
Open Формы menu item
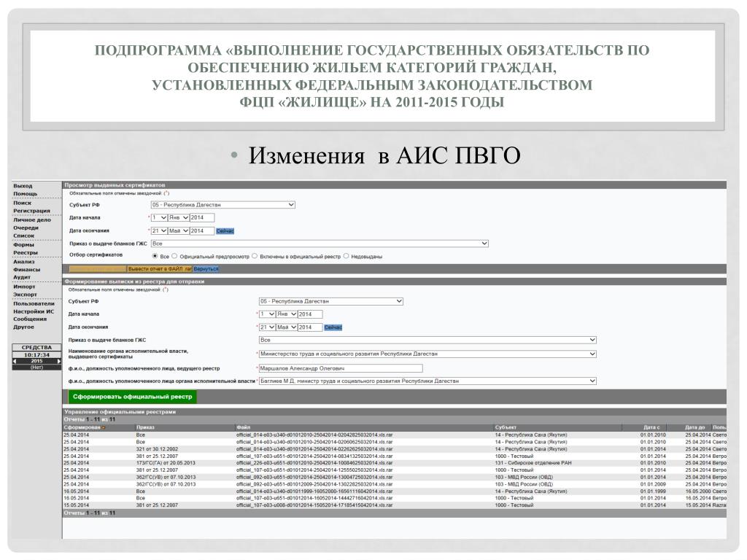(24, 245)
